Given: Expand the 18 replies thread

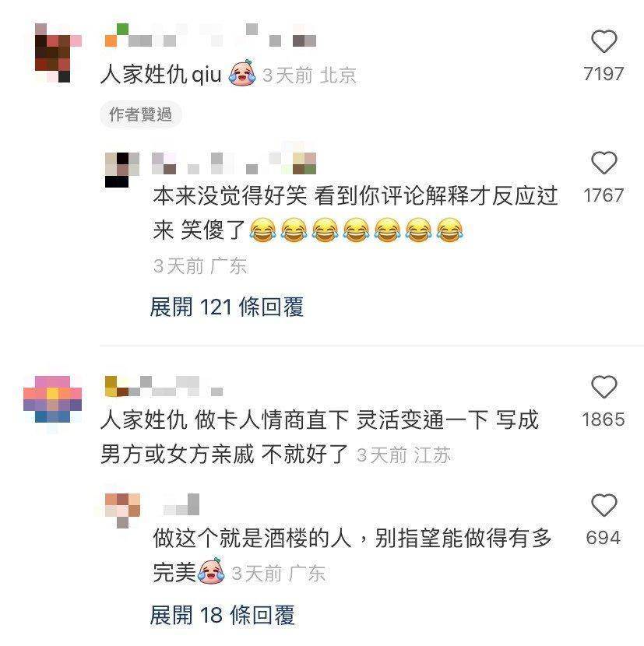Looking at the screenshot, I should tap(222, 615).
